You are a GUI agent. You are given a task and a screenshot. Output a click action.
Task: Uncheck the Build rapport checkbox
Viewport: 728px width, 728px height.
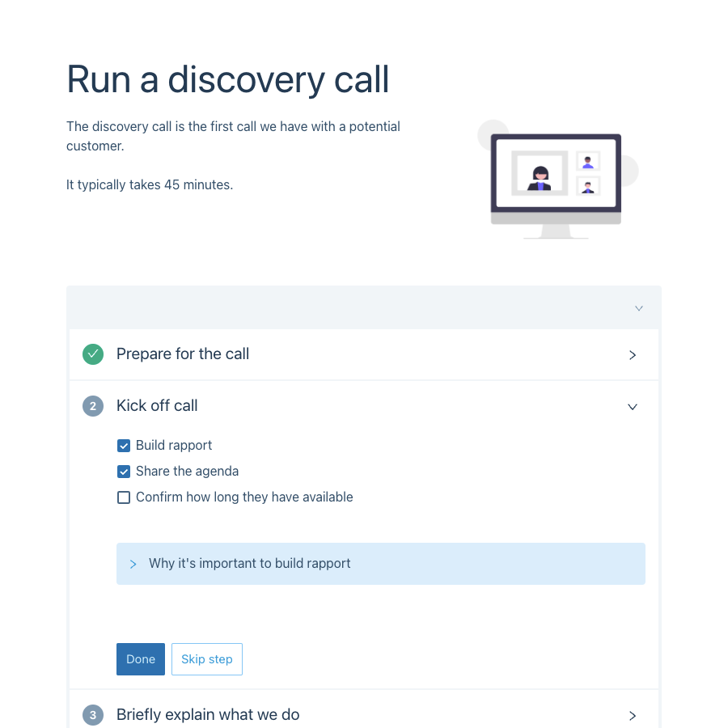(124, 446)
